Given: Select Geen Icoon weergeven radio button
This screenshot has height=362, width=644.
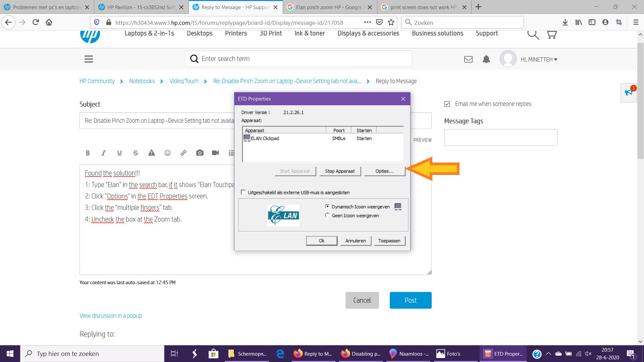Looking at the screenshot, I should pos(327,215).
